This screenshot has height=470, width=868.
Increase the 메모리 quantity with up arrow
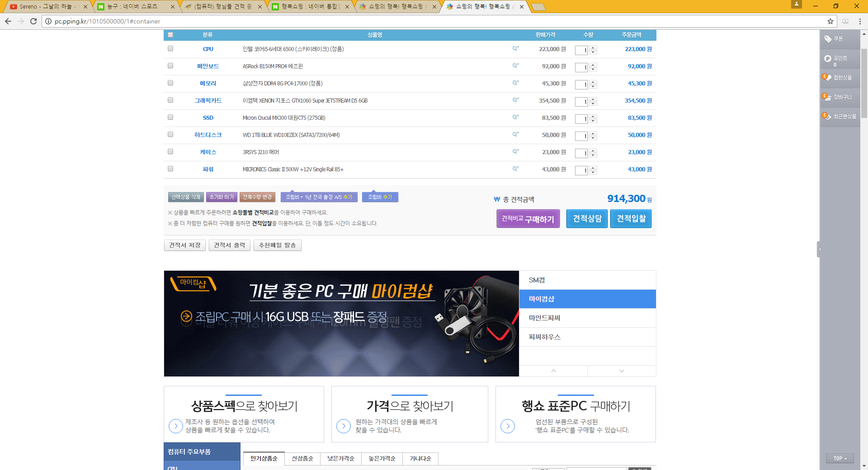pos(593,82)
